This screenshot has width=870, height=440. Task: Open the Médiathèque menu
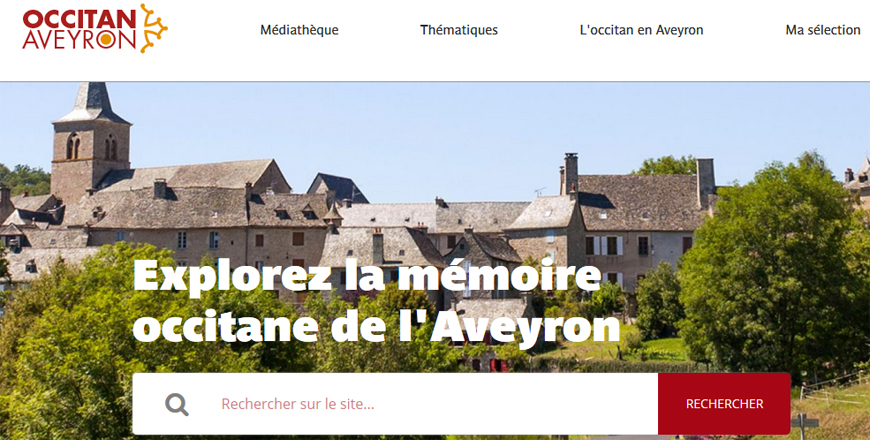click(299, 30)
